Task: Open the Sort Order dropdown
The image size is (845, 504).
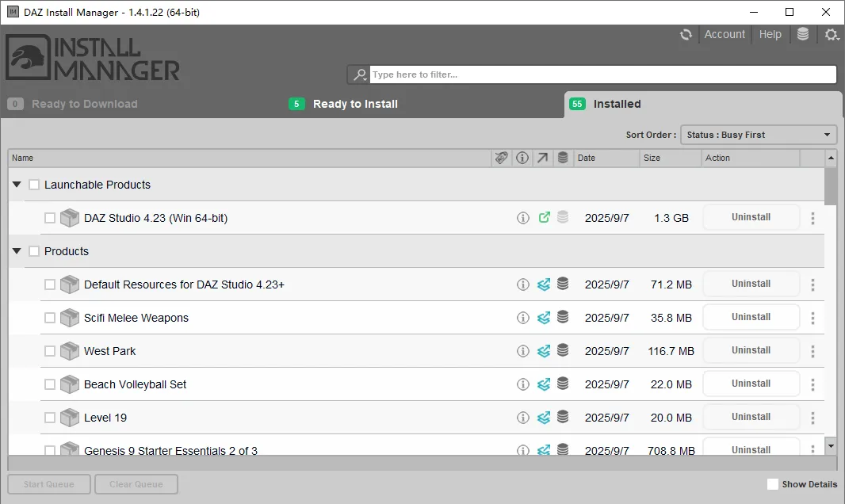Action: tap(759, 135)
